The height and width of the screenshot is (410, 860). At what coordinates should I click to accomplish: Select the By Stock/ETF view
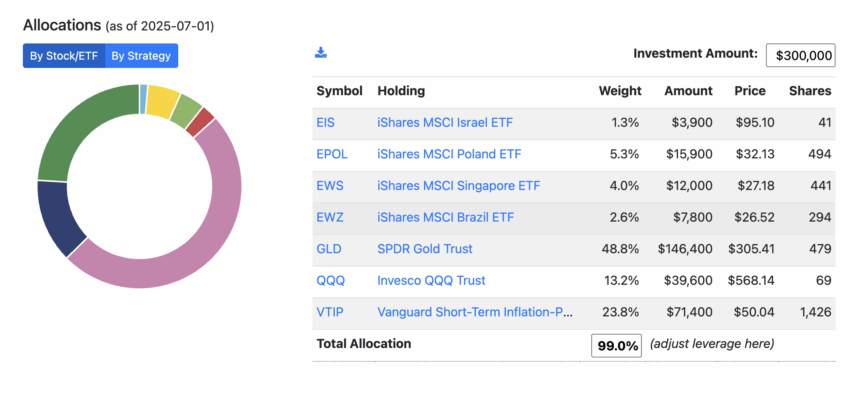click(x=64, y=56)
